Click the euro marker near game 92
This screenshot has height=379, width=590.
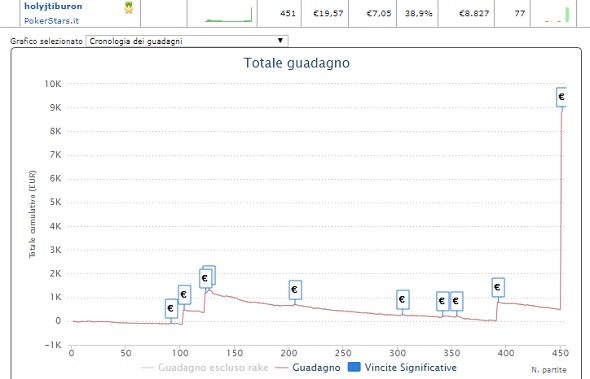point(171,309)
